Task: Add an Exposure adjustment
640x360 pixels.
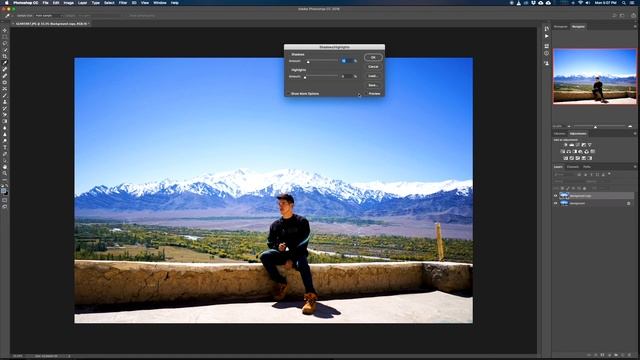Action: pyautogui.click(x=584, y=145)
